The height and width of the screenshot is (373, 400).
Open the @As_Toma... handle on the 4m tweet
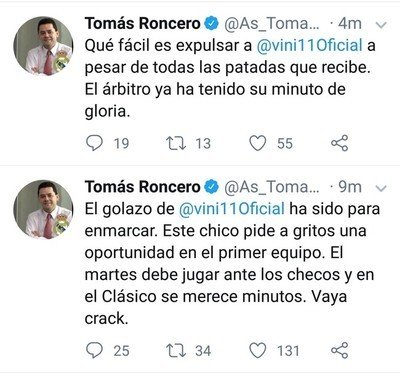pyautogui.click(x=272, y=24)
